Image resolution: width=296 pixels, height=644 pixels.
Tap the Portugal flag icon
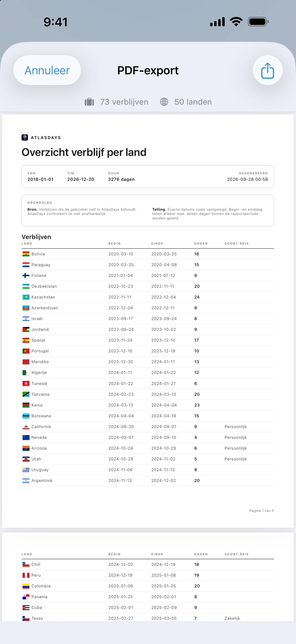click(26, 351)
